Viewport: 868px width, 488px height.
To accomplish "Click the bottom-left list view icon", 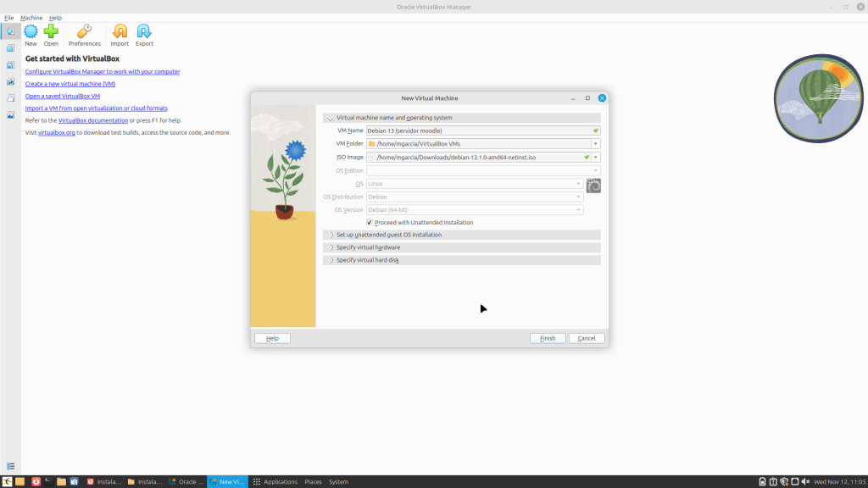I will pos(10,466).
